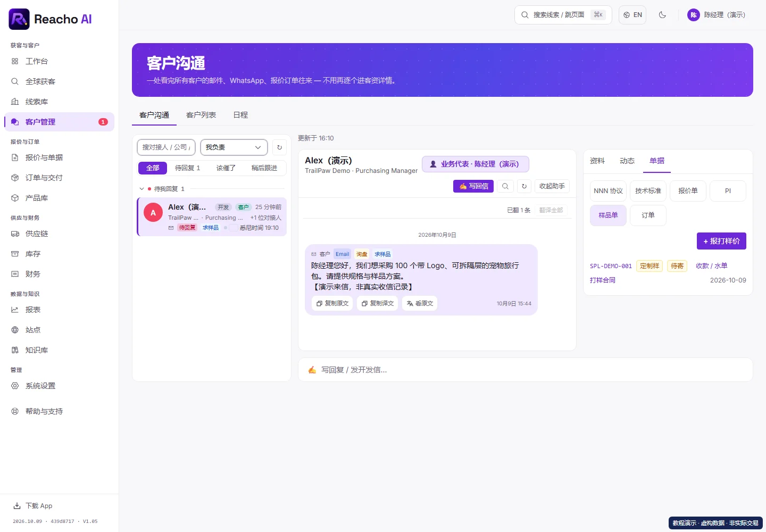Click 复制译文 on the message

[378, 303]
